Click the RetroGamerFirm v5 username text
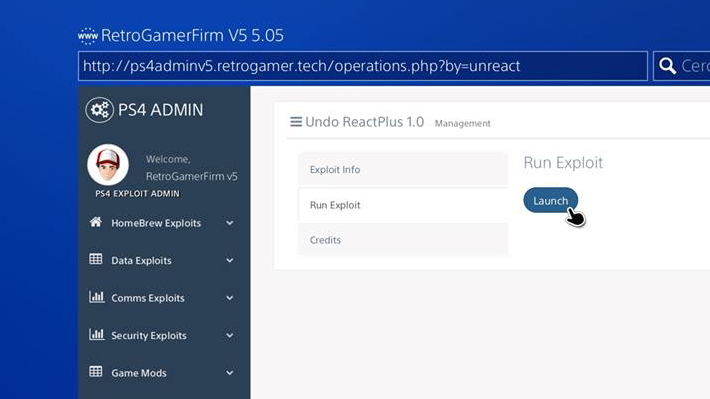Image resolution: width=710 pixels, height=399 pixels. (x=192, y=176)
